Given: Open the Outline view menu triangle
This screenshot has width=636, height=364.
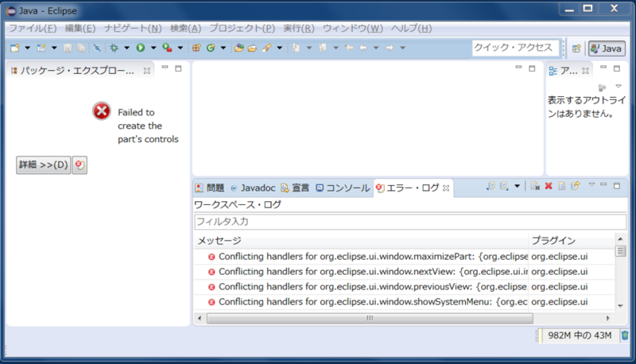Looking at the screenshot, I should click(x=619, y=87).
